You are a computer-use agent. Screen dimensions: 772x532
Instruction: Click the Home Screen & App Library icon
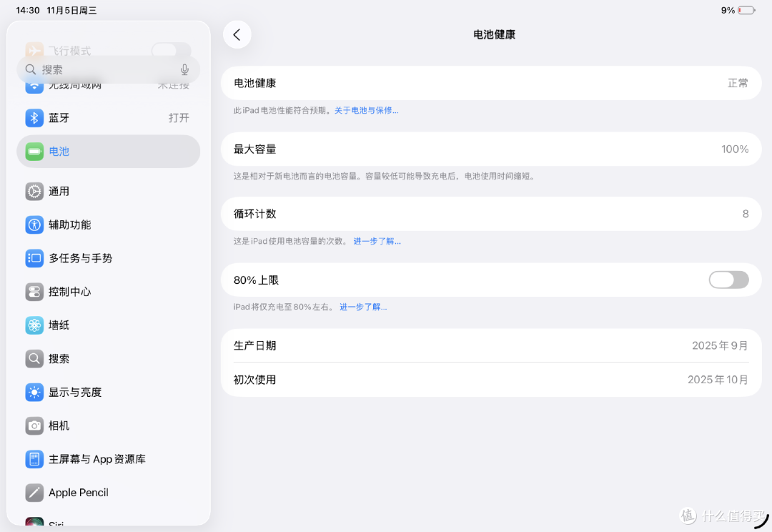[34, 459]
